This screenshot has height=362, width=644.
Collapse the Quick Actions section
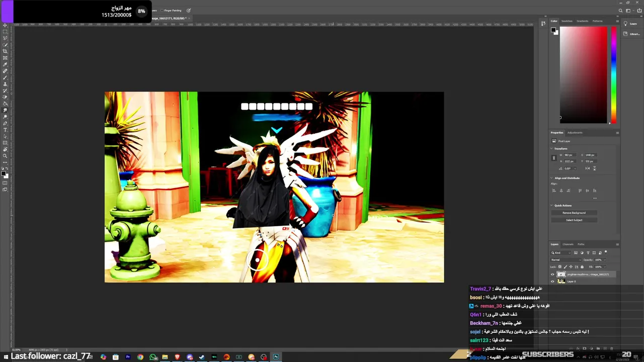(x=551, y=206)
